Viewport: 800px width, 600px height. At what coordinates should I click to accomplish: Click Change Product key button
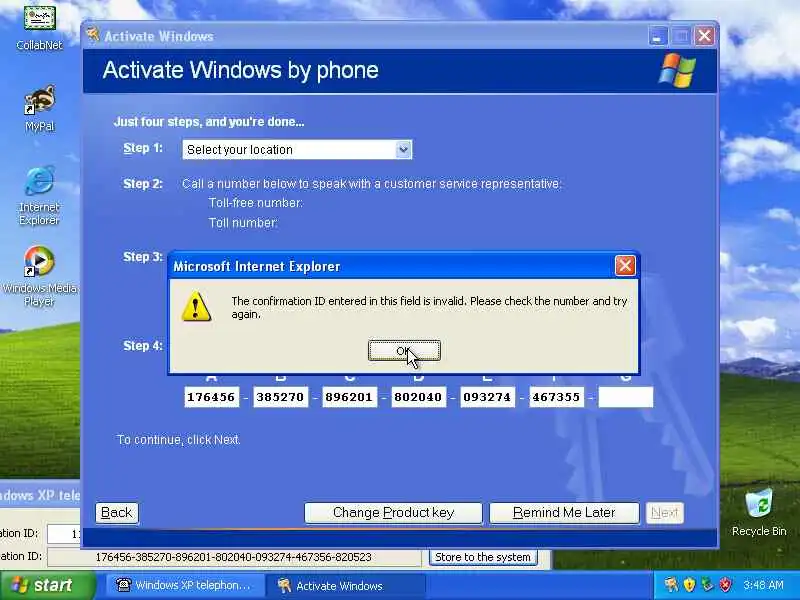[x=393, y=512]
